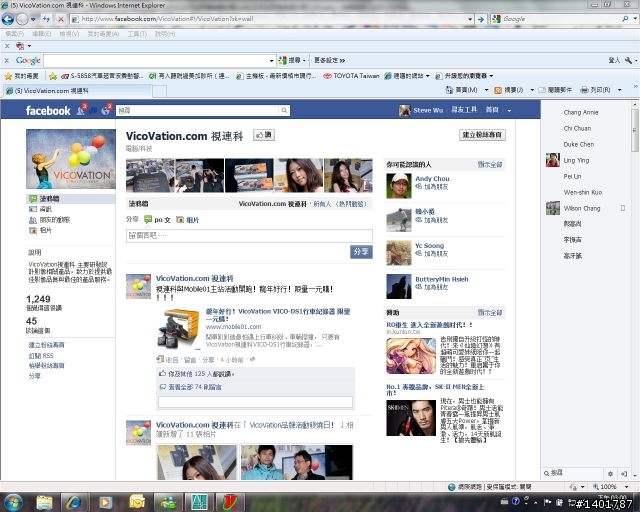Click the browser Back arrow button
The height and width of the screenshot is (512, 640).
[8, 19]
